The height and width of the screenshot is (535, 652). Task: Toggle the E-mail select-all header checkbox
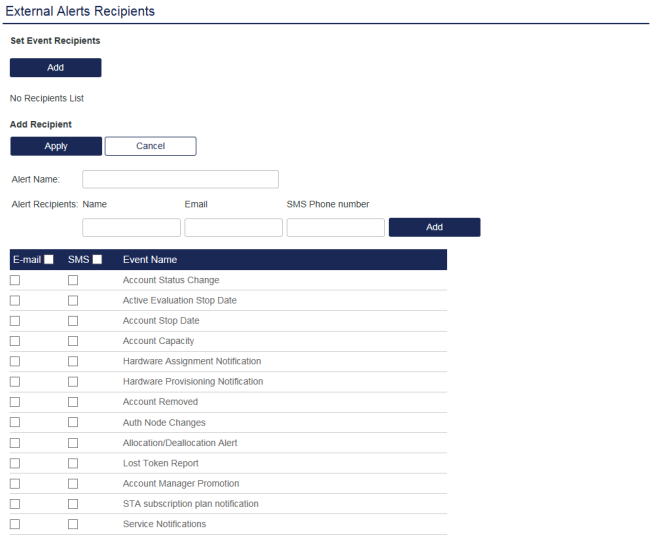click(x=49, y=260)
